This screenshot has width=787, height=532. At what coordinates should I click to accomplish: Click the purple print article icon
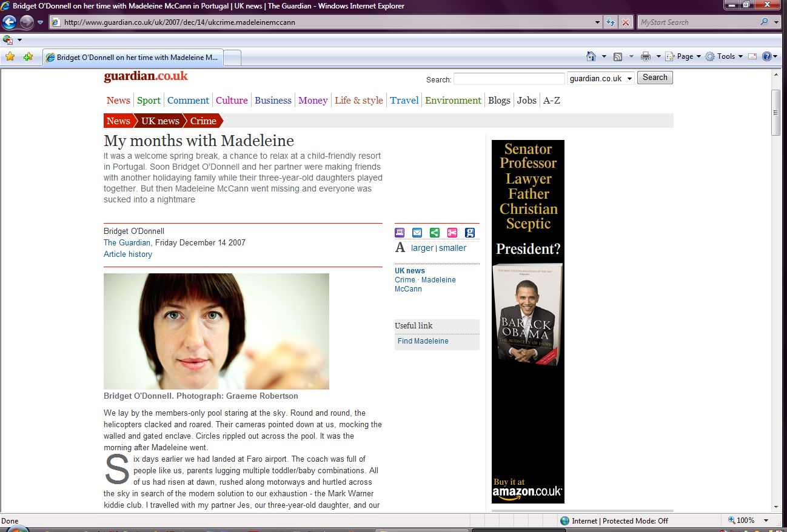400,233
